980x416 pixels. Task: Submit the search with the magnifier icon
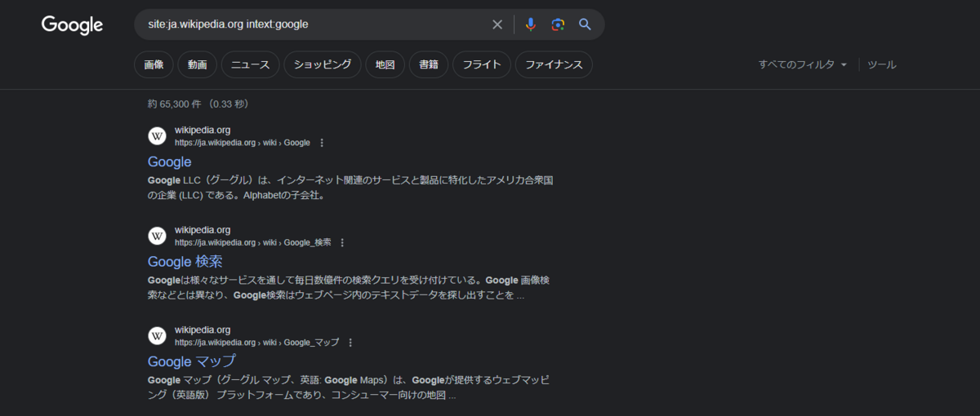point(585,24)
